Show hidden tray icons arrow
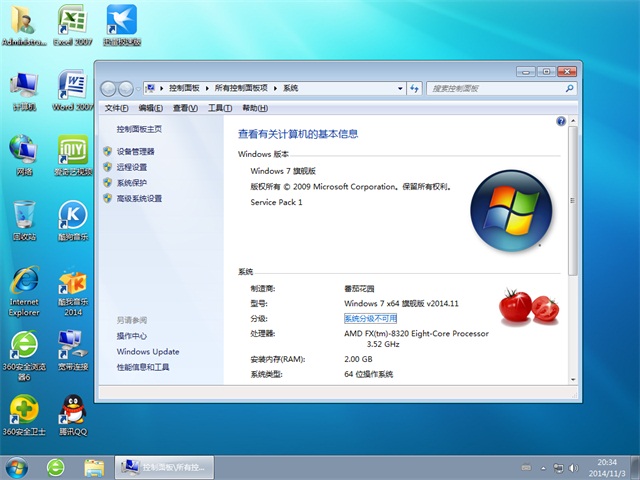 543,468
